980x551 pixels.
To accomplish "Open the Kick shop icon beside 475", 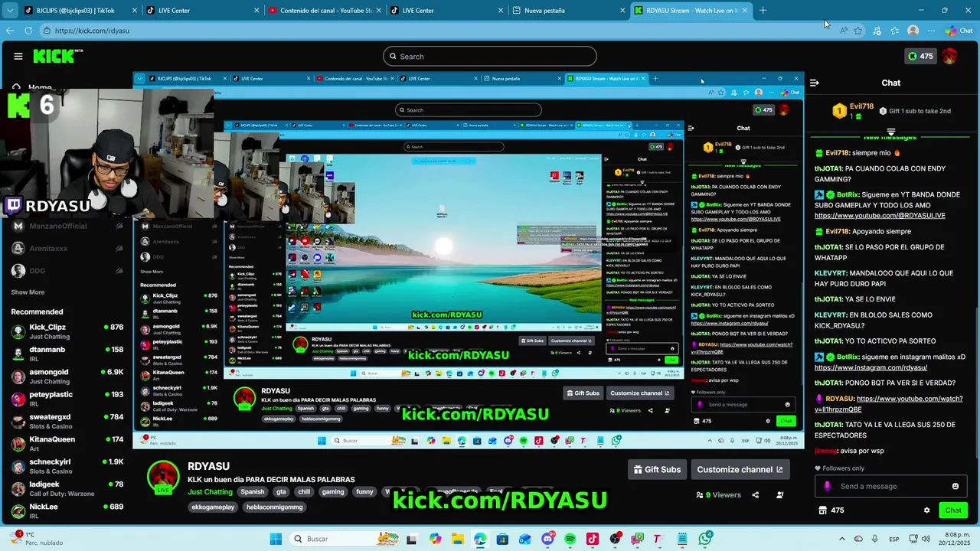I will (x=823, y=510).
